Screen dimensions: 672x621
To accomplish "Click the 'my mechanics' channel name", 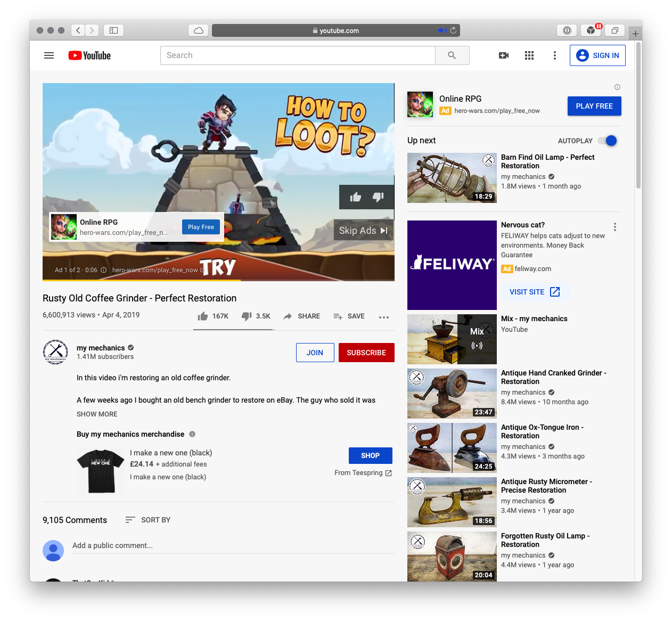I will [x=101, y=348].
